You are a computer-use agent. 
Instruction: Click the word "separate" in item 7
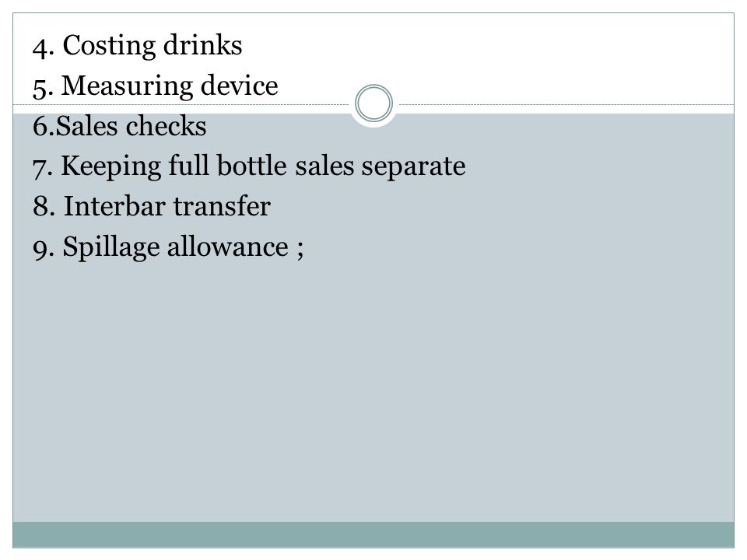pyautogui.click(x=413, y=168)
